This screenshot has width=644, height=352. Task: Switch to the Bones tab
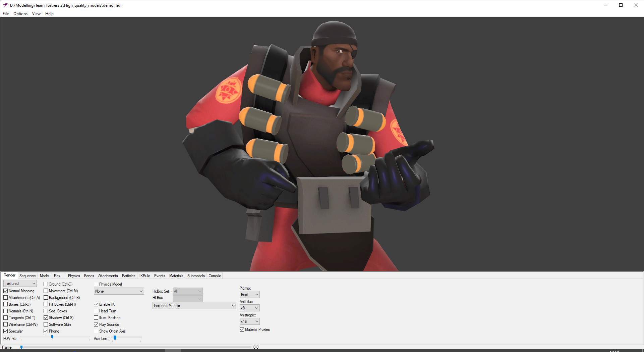[x=89, y=275]
